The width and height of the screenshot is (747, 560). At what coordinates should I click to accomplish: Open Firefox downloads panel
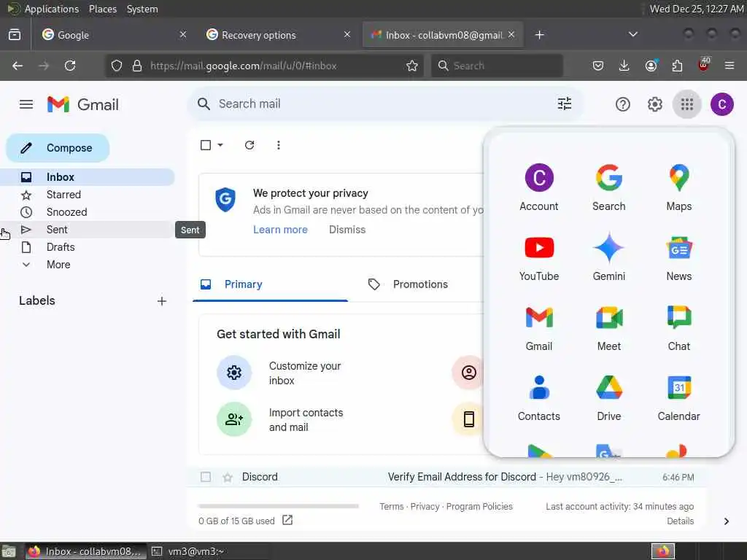tap(624, 66)
